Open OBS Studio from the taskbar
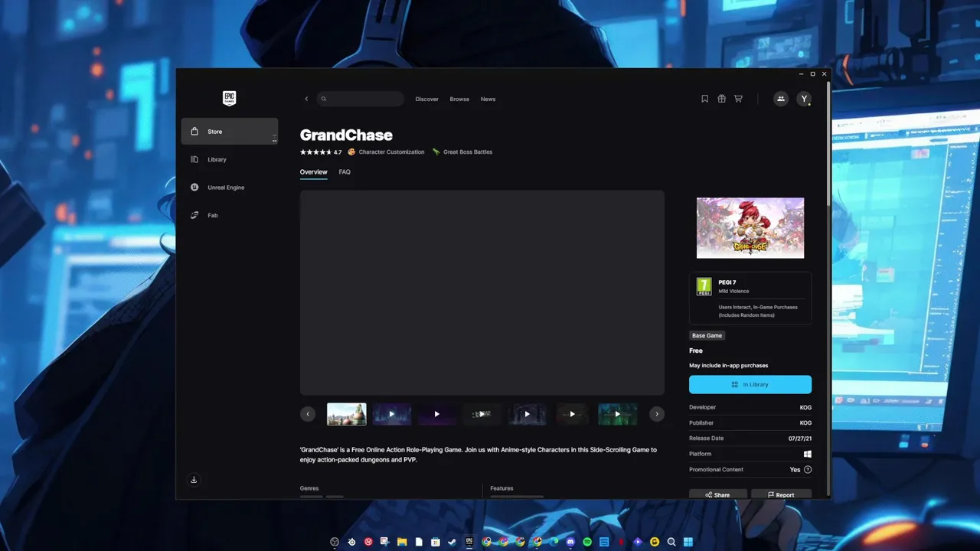 [x=335, y=542]
